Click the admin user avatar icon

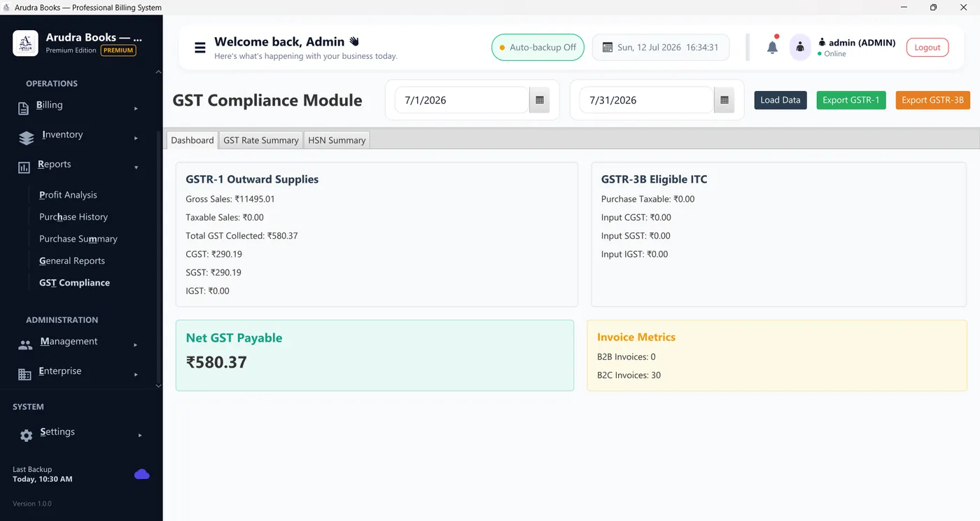(800, 48)
